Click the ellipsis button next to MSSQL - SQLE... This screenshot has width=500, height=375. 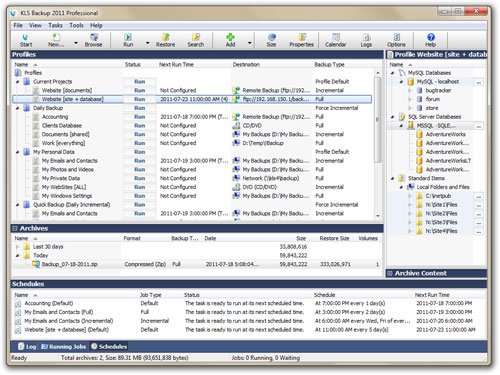click(x=479, y=126)
